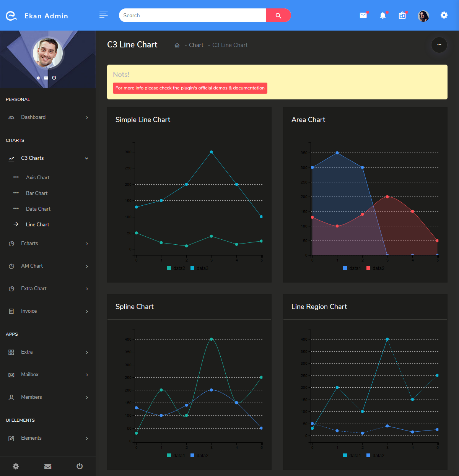Click the red search button

pos(278,15)
